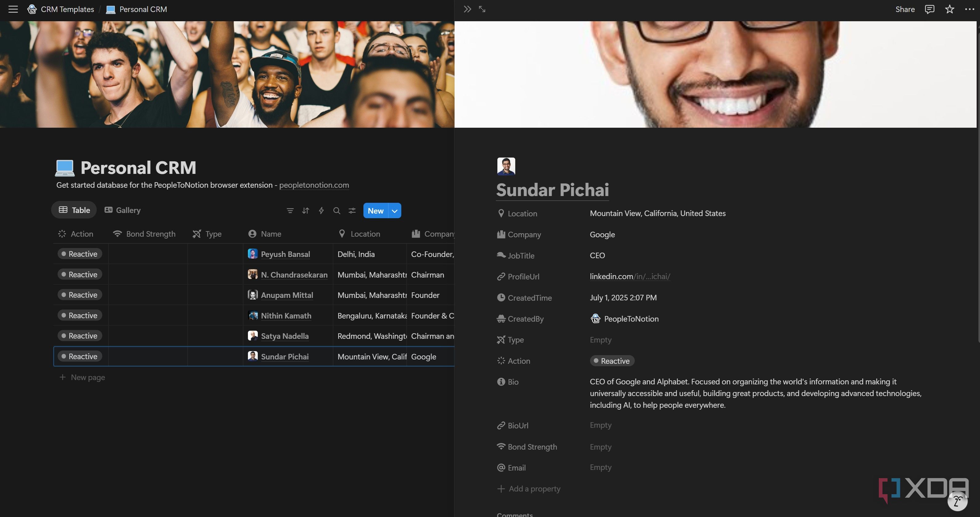The image size is (980, 517).
Task: Add a property to the page
Action: coord(529,488)
